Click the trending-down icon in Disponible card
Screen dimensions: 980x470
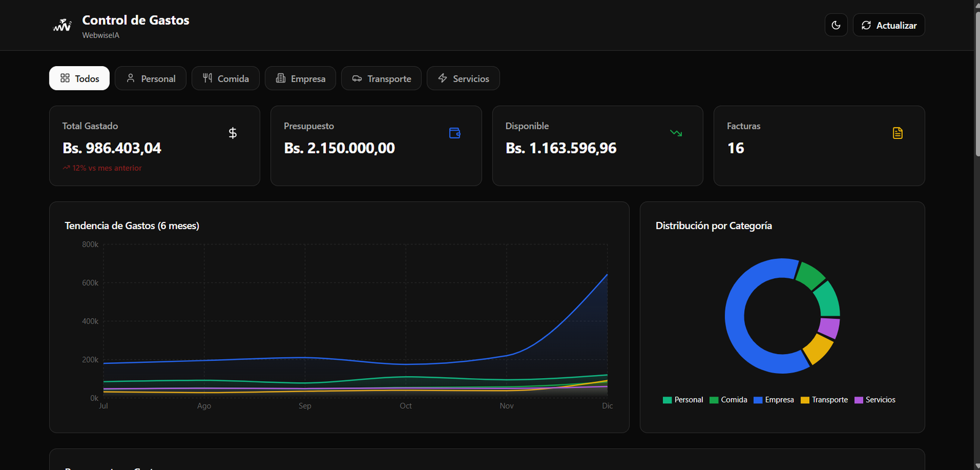tap(676, 133)
